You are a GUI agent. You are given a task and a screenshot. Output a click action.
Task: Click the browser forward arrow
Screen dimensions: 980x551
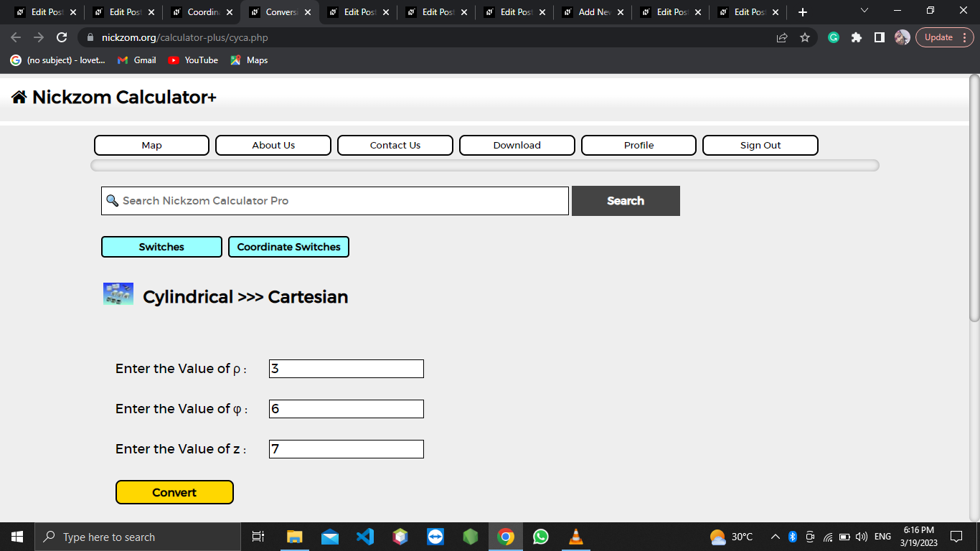(39, 37)
